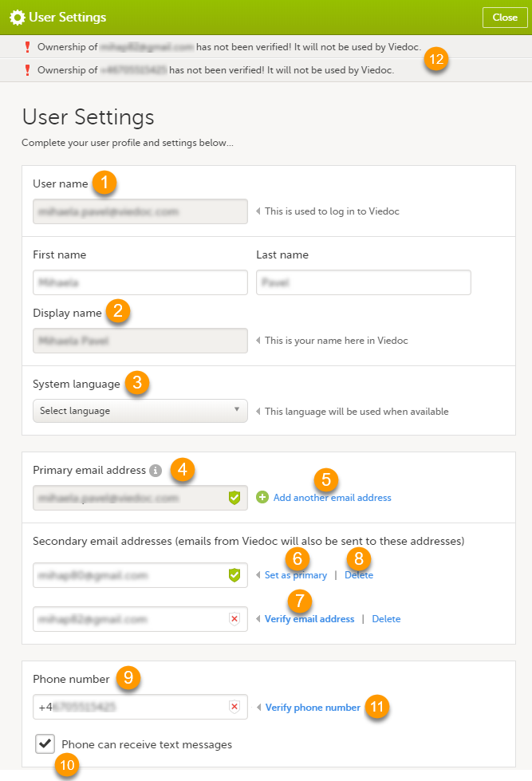
Task: Close the User Settings dialog
Action: [505, 18]
